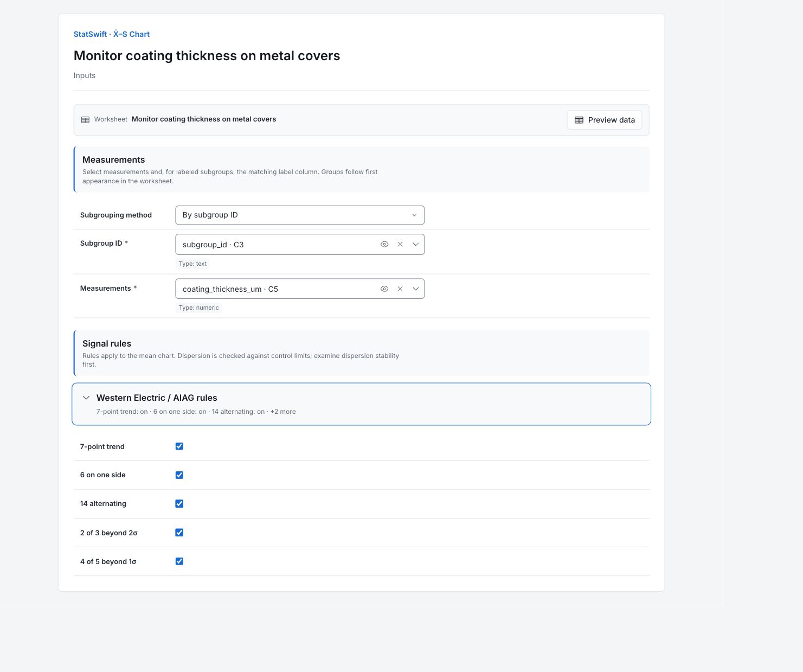803x672 pixels.
Task: Click the 2 of 3 beyond 2σ label
Action: [x=109, y=533]
